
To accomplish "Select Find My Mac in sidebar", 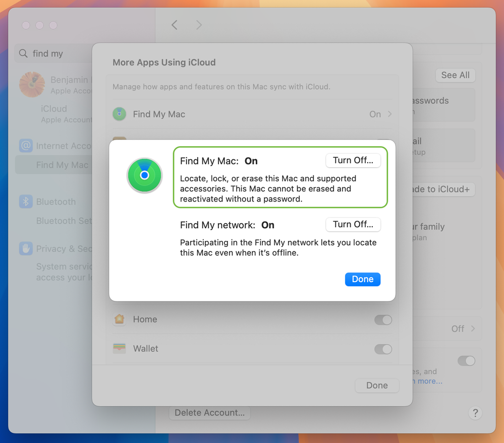I will [x=54, y=165].
